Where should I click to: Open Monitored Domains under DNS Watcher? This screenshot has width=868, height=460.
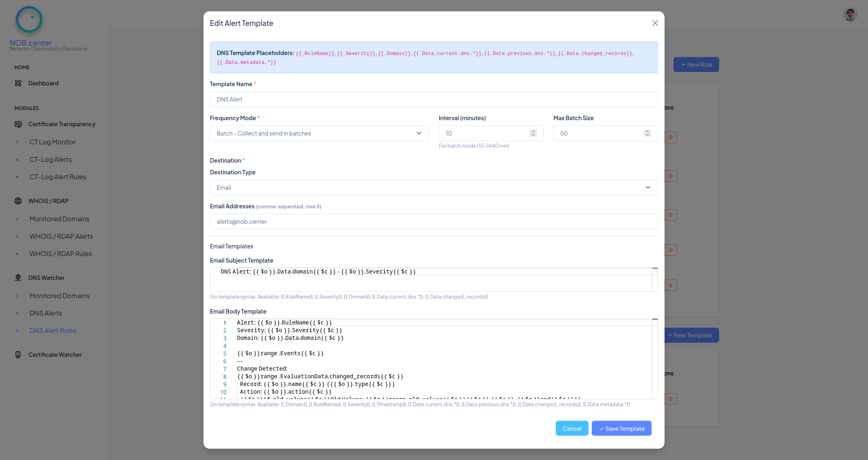[x=59, y=296]
